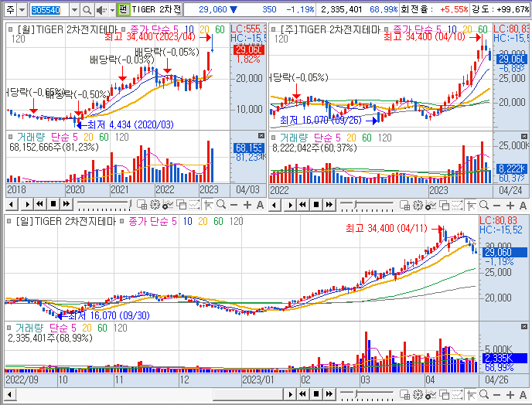
Task: Click add-indicator icon on weekly chart
Action: tap(431, 205)
